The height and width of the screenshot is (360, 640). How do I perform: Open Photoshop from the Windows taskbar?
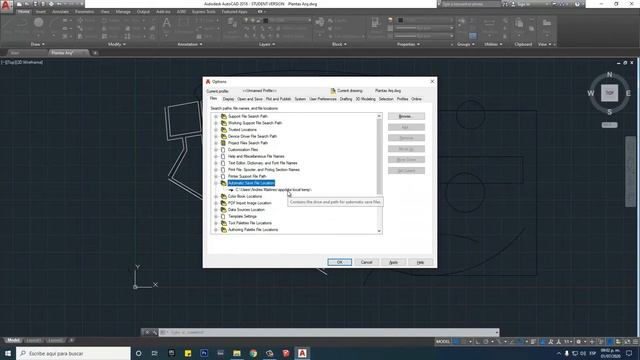click(x=204, y=353)
